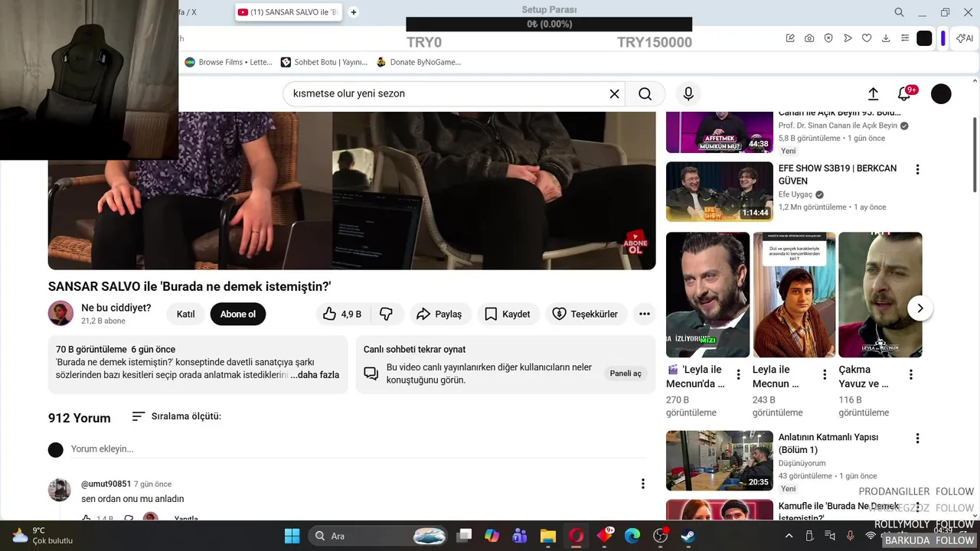Viewport: 980px width, 551px height.
Task: Open the channel avatar beside Ne bu ciddiyet?
Action: pyautogui.click(x=60, y=314)
